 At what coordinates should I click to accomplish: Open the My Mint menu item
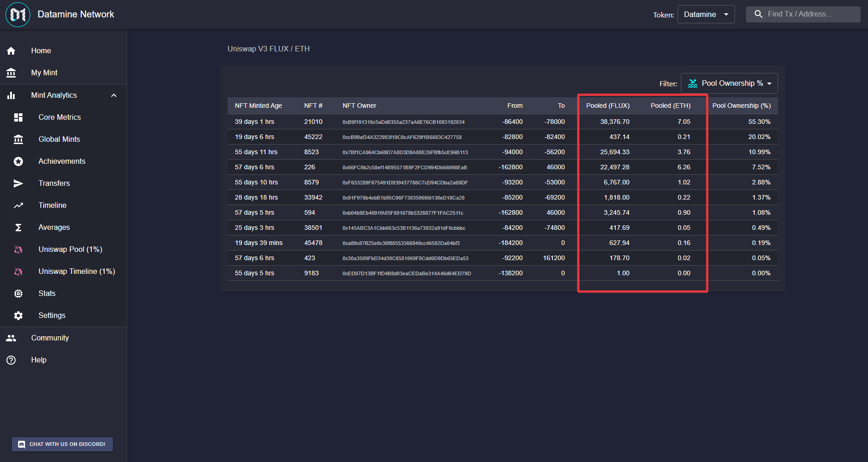coord(63,73)
